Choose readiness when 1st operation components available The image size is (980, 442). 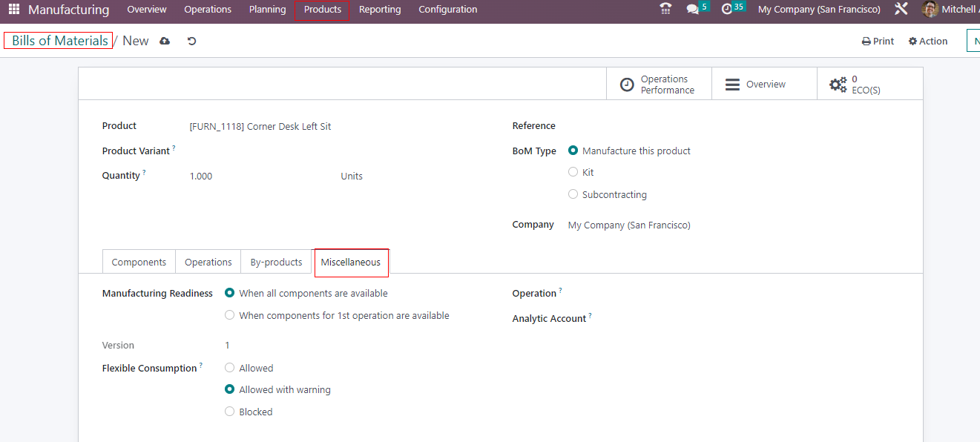point(230,315)
